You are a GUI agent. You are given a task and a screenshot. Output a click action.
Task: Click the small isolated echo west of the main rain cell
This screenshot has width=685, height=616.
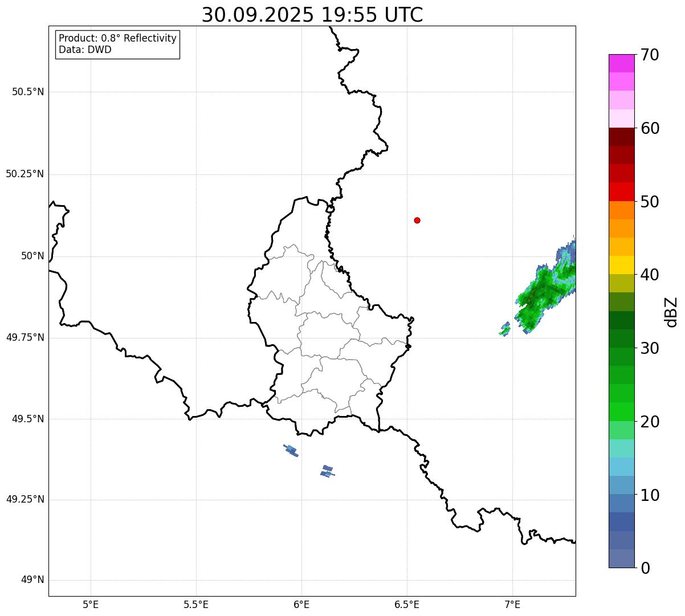tap(505, 329)
